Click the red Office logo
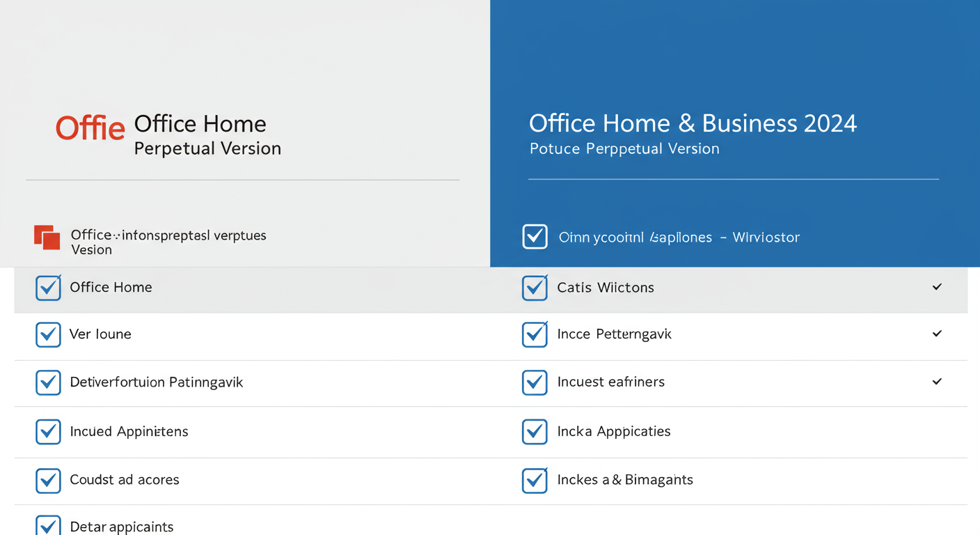The height and width of the screenshot is (535, 980). point(90,127)
